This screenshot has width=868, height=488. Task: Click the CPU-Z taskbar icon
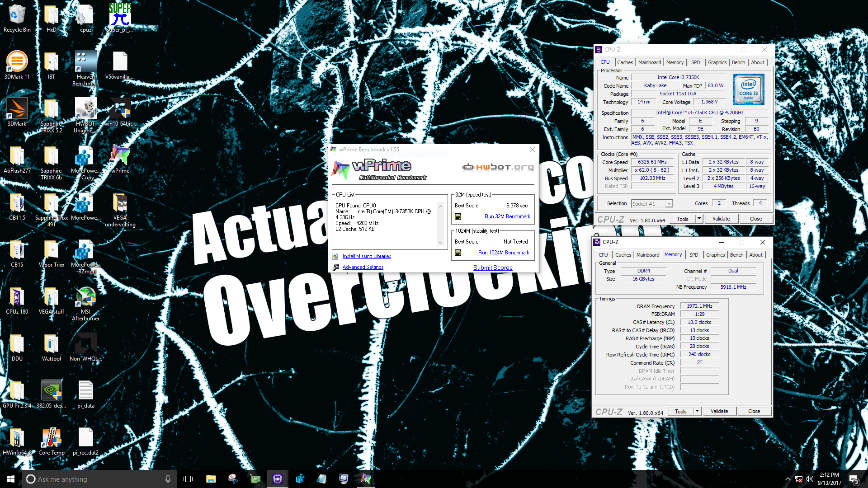pyautogui.click(x=278, y=479)
